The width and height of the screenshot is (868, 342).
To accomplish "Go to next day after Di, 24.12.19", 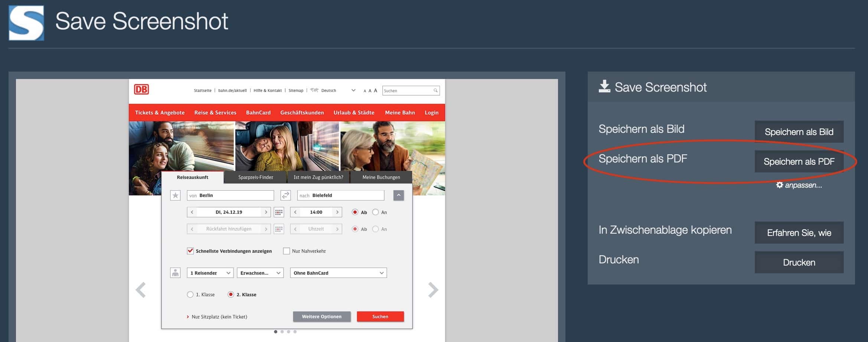I will click(266, 212).
